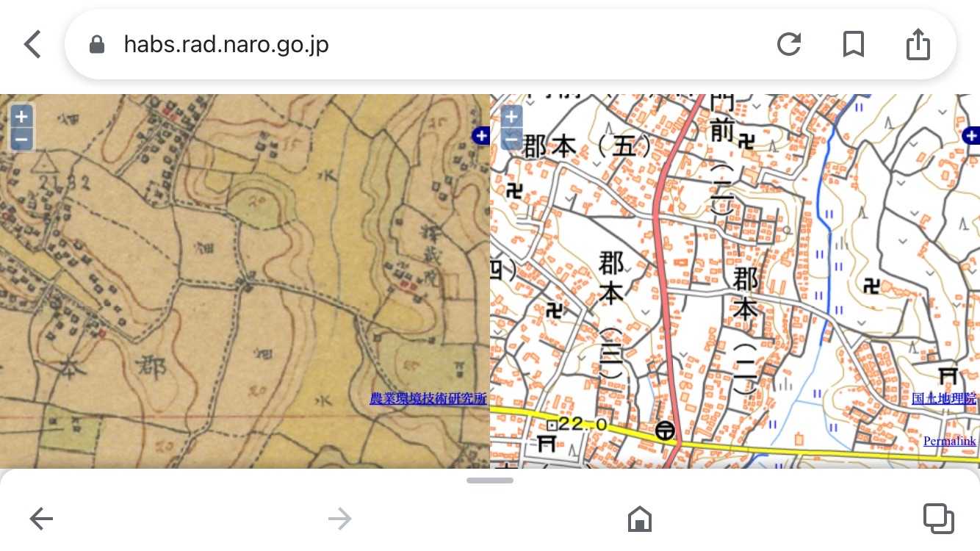Reload the page with the refresh icon

click(x=788, y=45)
